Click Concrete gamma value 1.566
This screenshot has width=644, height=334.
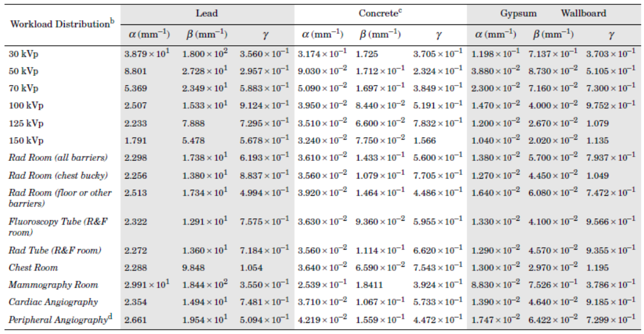pyautogui.click(x=425, y=141)
